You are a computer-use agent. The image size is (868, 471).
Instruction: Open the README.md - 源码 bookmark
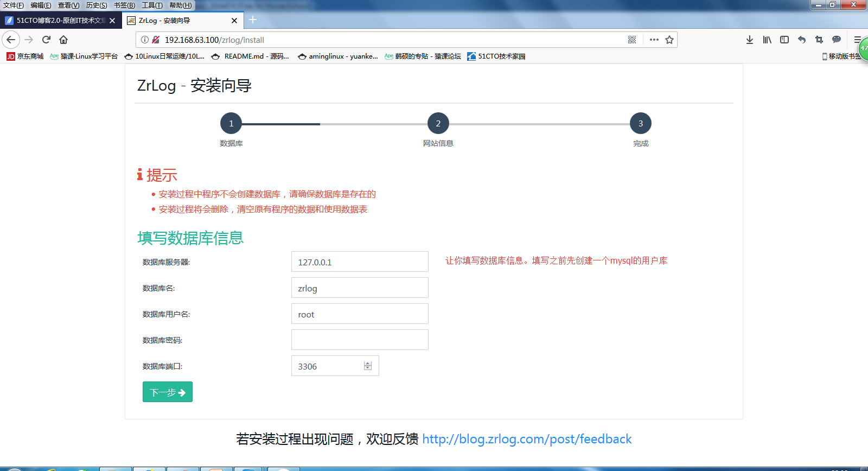click(250, 56)
